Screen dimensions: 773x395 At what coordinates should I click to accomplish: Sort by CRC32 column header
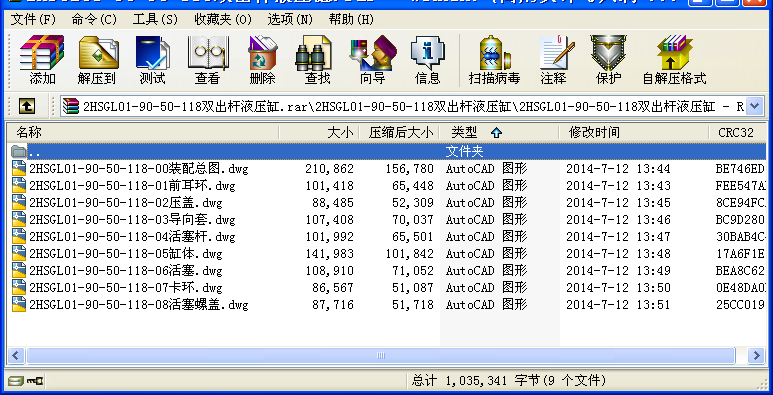[738, 133]
